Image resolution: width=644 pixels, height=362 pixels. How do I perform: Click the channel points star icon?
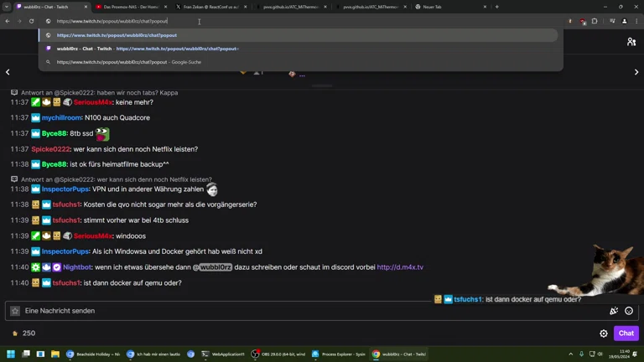click(x=15, y=311)
